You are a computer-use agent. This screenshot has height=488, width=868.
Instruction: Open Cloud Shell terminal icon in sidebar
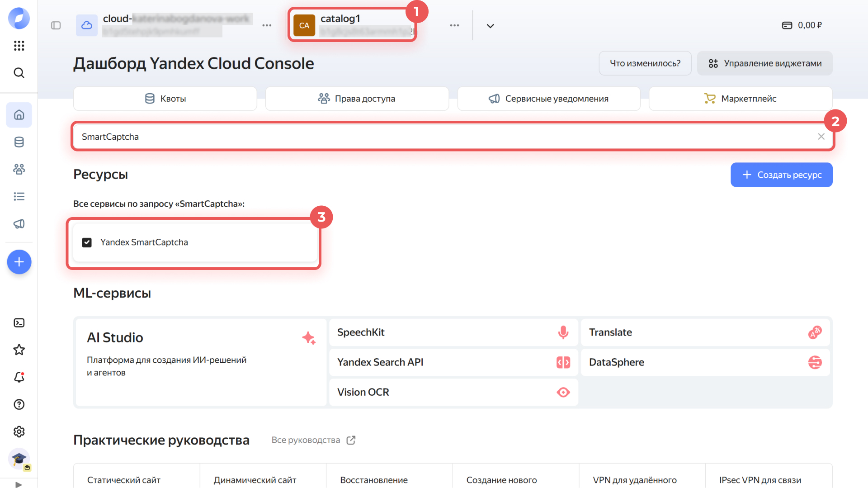19,323
